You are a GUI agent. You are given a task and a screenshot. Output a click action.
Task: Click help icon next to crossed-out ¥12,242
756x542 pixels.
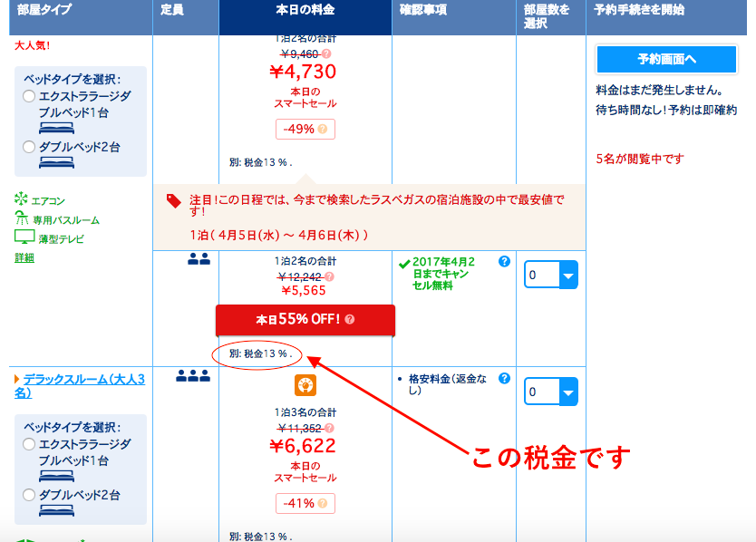click(x=329, y=276)
